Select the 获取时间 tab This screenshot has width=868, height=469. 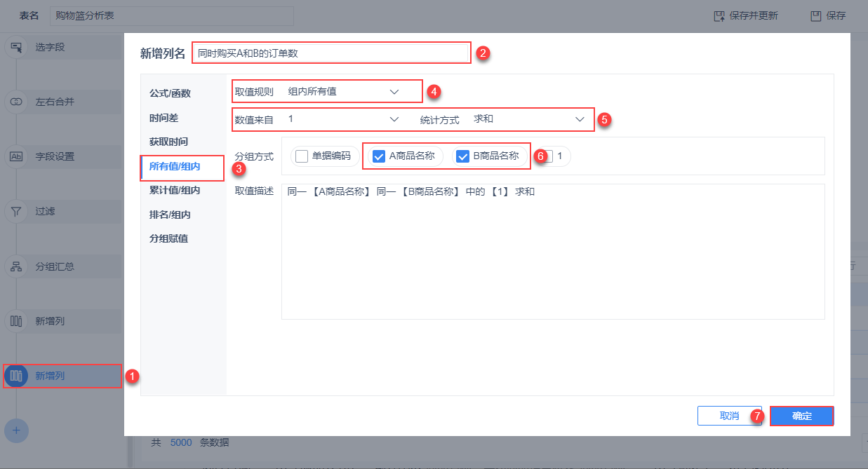(168, 142)
